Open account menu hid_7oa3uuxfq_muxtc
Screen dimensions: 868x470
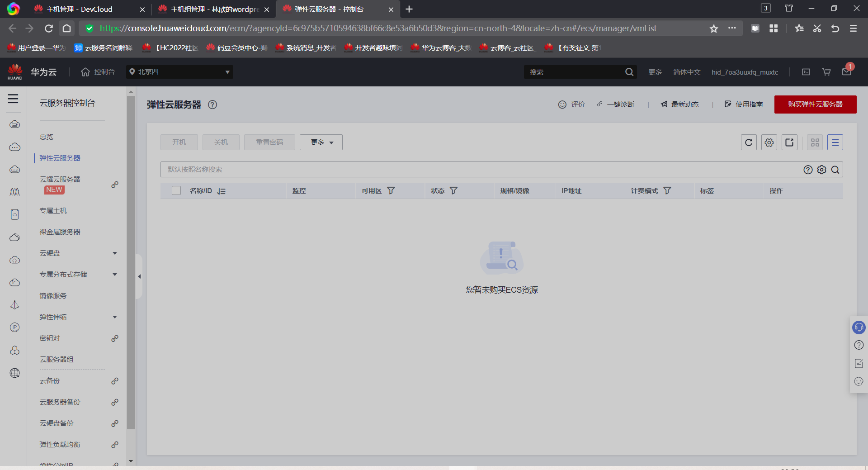point(745,72)
